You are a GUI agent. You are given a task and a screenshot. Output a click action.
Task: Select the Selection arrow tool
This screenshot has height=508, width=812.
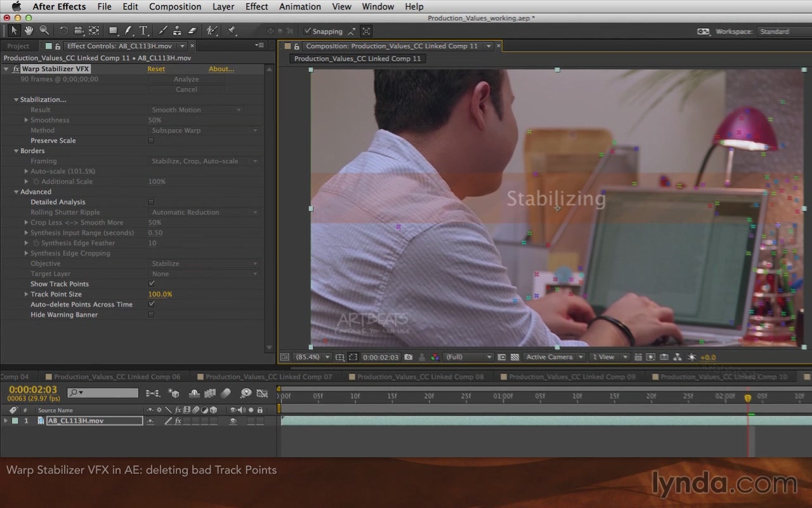pyautogui.click(x=15, y=30)
